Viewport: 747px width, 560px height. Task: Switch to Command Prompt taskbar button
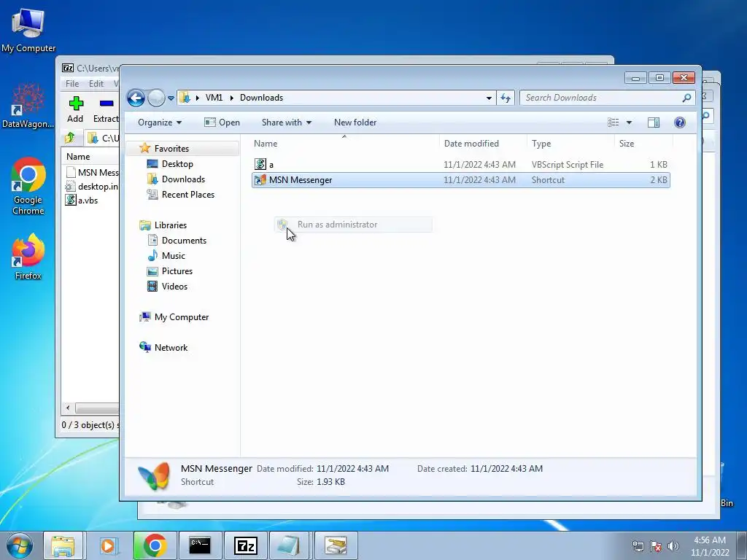[x=200, y=545]
